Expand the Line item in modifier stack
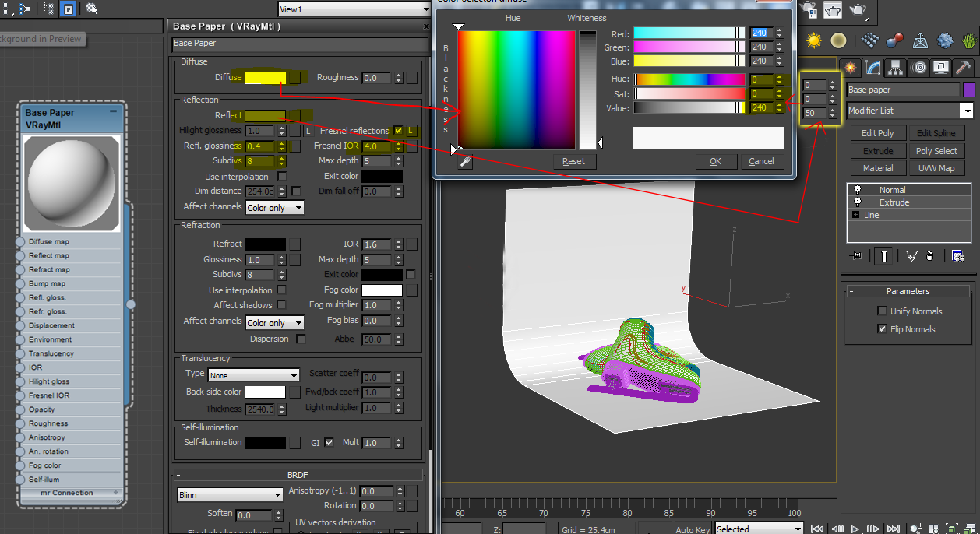The width and height of the screenshot is (980, 534). coord(856,215)
